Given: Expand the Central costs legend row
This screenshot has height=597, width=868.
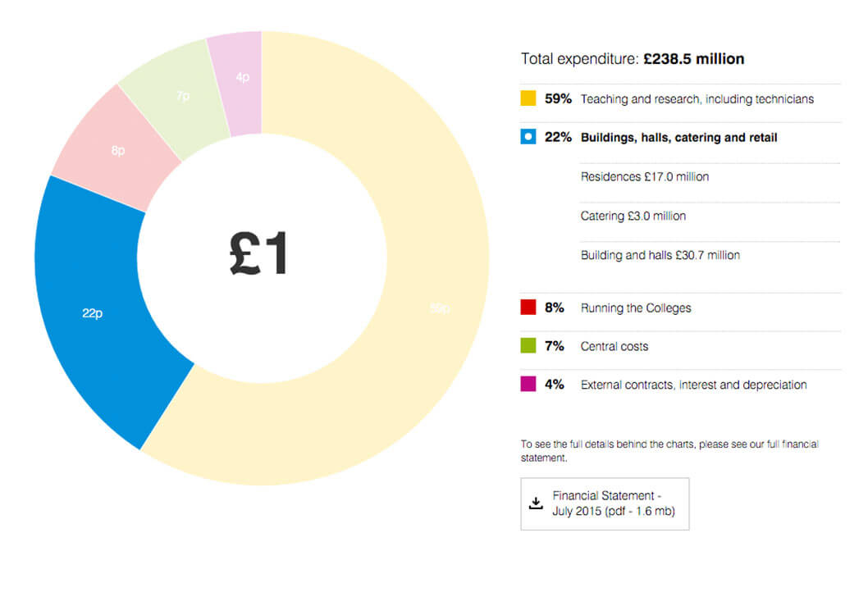Looking at the screenshot, I should [614, 346].
